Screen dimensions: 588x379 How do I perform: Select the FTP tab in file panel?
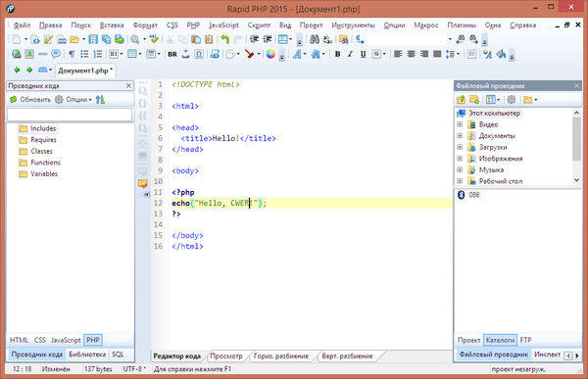pyautogui.click(x=525, y=340)
